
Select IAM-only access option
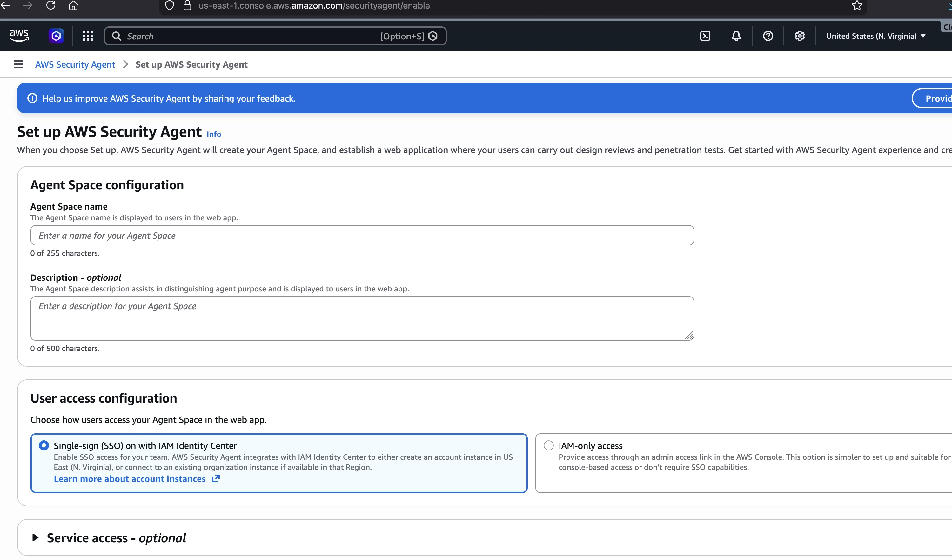tap(548, 445)
